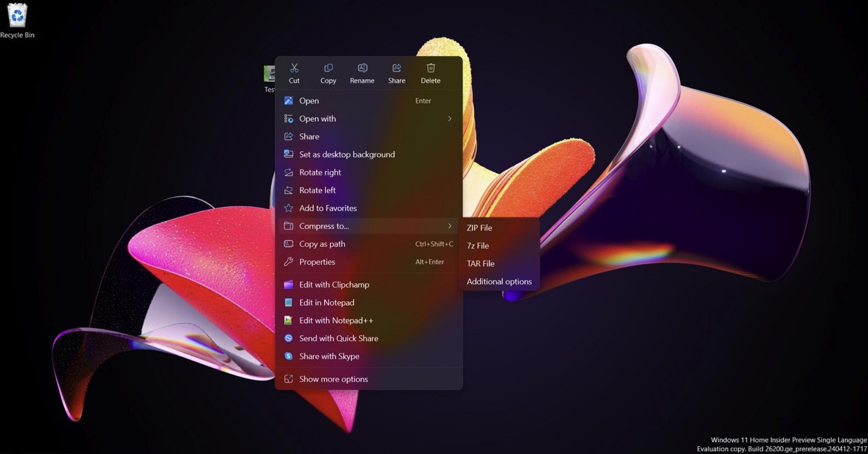Screen dimensions: 868x454
Task: Select ZIP File compression option
Action: coord(479,228)
